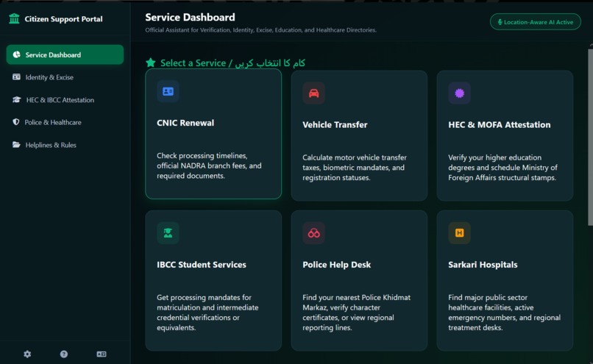Click the yellow hospital H icon on Sarkari Hospitals

460,233
